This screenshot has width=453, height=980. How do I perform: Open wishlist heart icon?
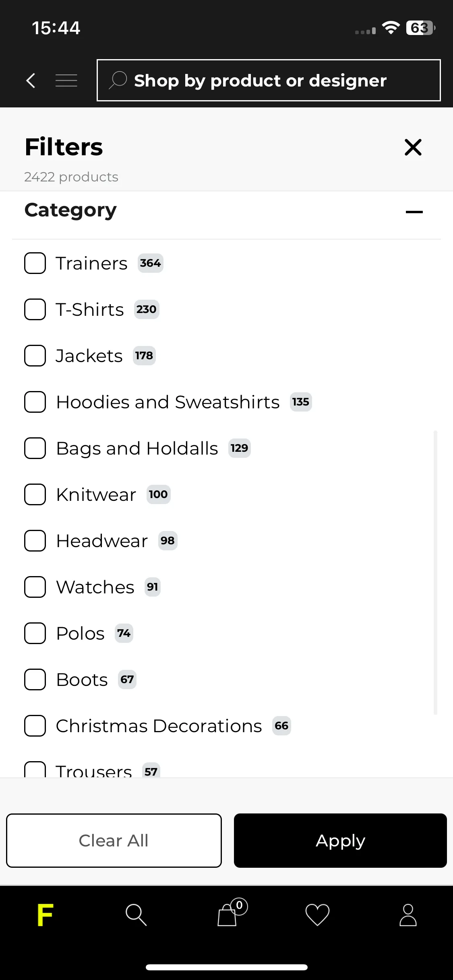317,915
